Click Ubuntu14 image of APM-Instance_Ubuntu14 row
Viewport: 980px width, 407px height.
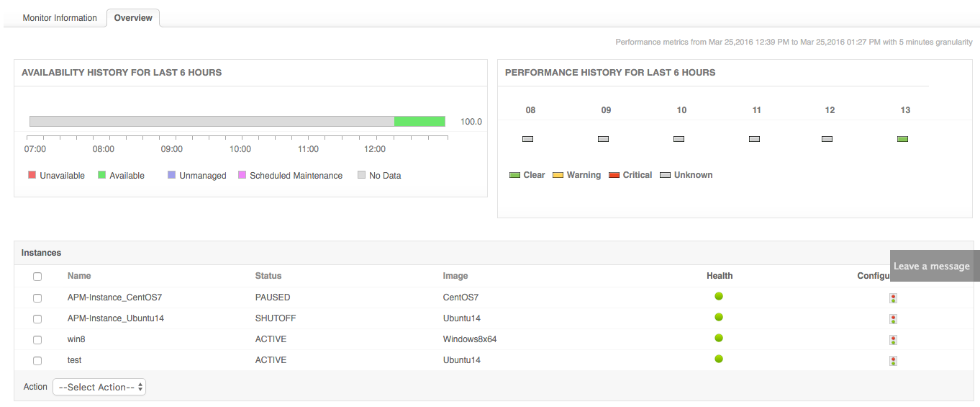(x=462, y=318)
